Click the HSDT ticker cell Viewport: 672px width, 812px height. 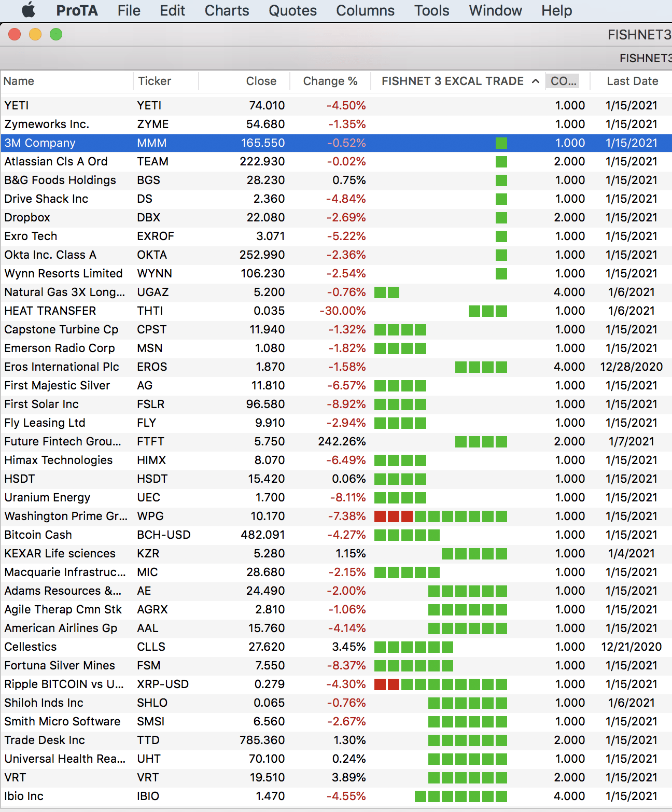152,479
